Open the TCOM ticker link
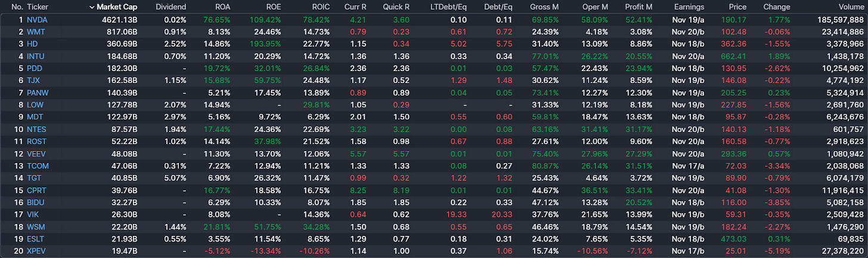Viewport: 868px width, 258px height. click(x=37, y=165)
